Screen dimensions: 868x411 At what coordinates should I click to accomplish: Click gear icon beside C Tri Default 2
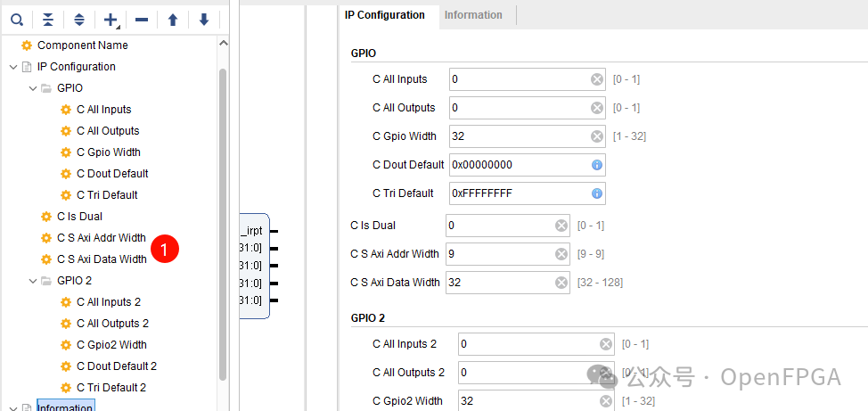(x=66, y=388)
